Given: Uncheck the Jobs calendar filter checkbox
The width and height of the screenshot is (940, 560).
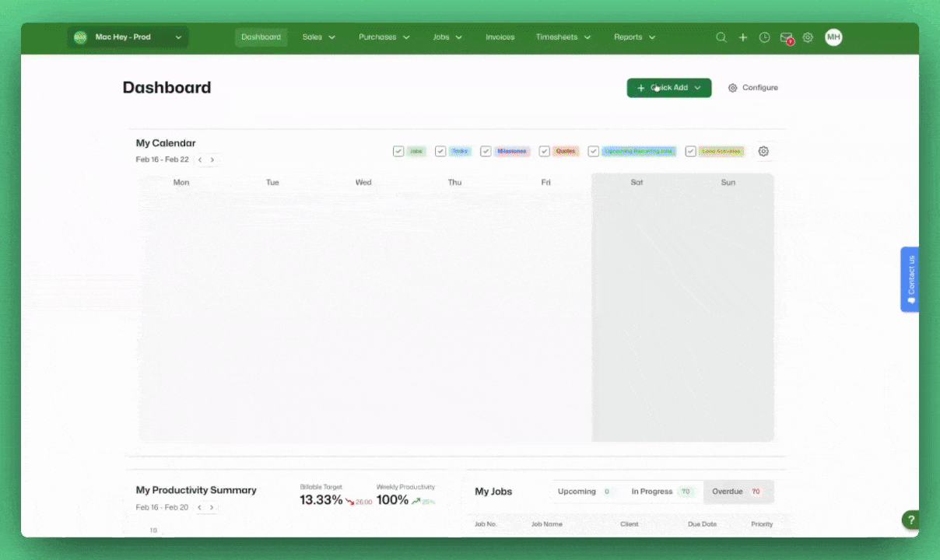Looking at the screenshot, I should pyautogui.click(x=398, y=152).
